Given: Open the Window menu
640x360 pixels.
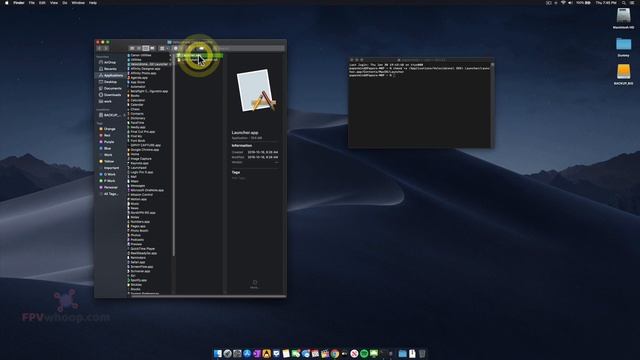Looking at the screenshot, I should point(78,3).
